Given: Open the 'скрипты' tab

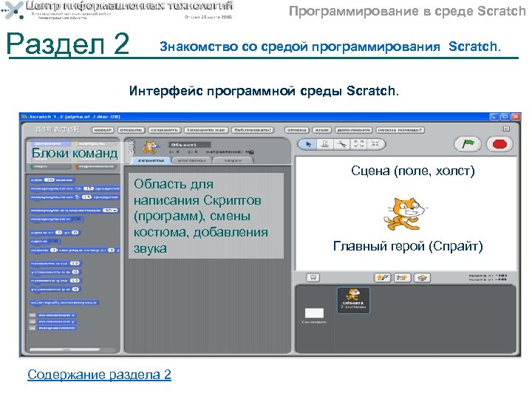Looking at the screenshot, I should 151,160.
